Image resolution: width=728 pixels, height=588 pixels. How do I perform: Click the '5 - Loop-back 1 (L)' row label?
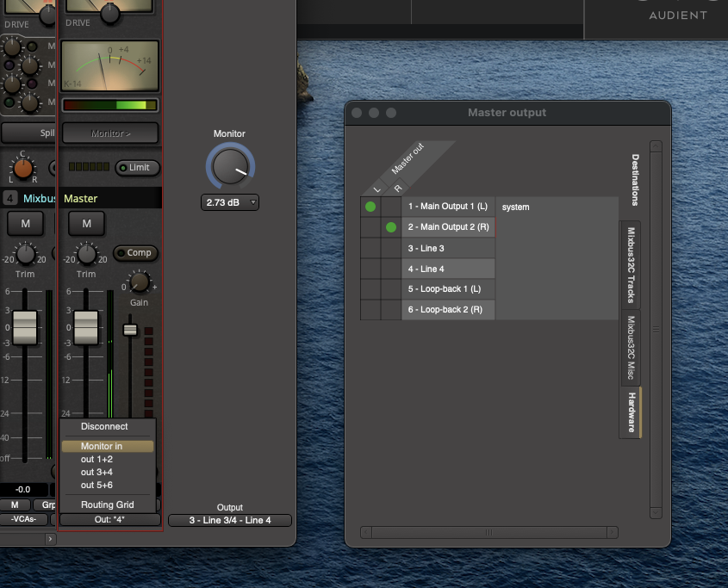[448, 289]
